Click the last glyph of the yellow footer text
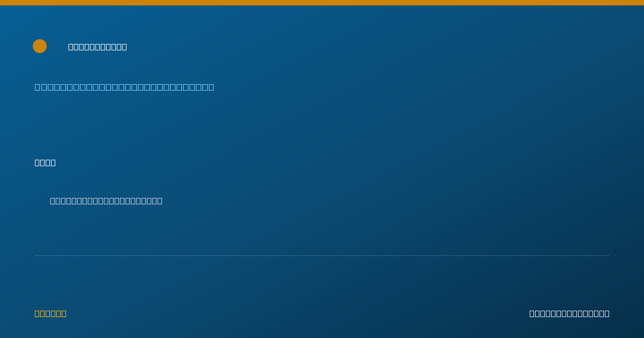The image size is (644, 338). coord(64,313)
